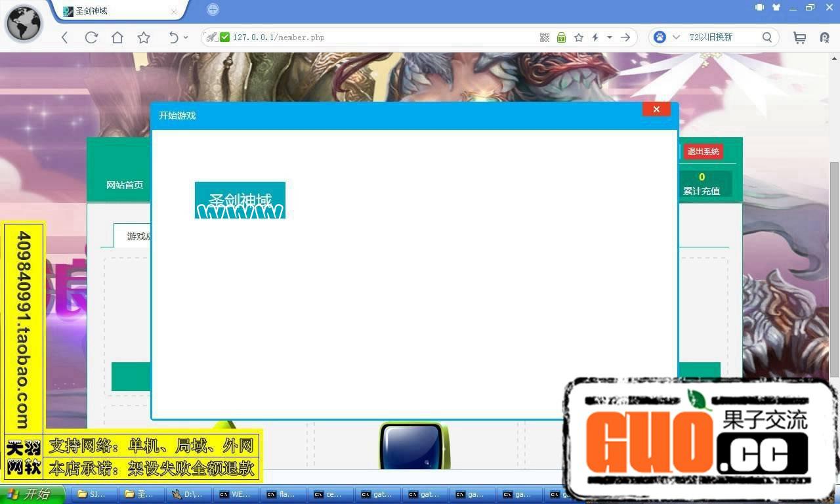Click the magnifier search icon
Screen dimensions: 840x504
[767, 37]
